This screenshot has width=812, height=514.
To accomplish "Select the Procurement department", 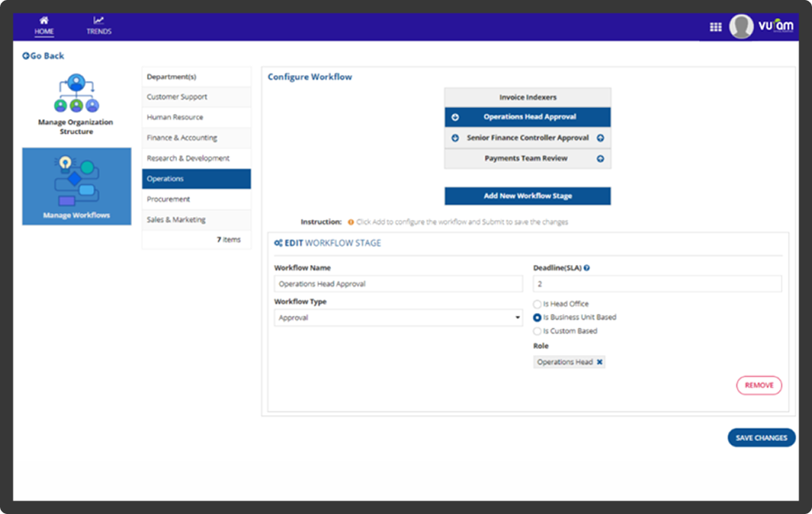I will pos(196,199).
